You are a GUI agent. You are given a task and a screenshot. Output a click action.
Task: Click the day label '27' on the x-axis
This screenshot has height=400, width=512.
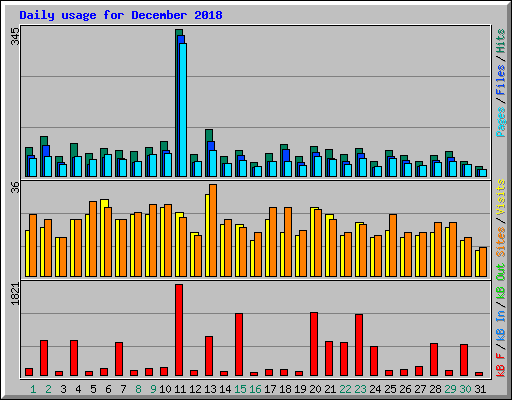(x=420, y=389)
